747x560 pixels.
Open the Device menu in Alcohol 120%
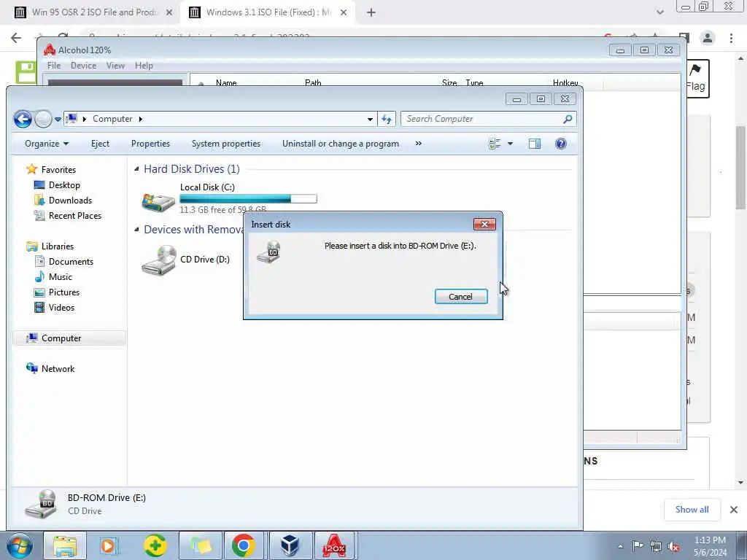pos(83,65)
